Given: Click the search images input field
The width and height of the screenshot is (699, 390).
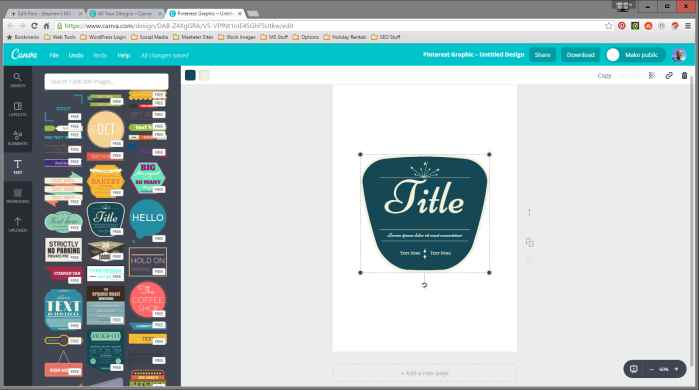Looking at the screenshot, I should coord(107,82).
